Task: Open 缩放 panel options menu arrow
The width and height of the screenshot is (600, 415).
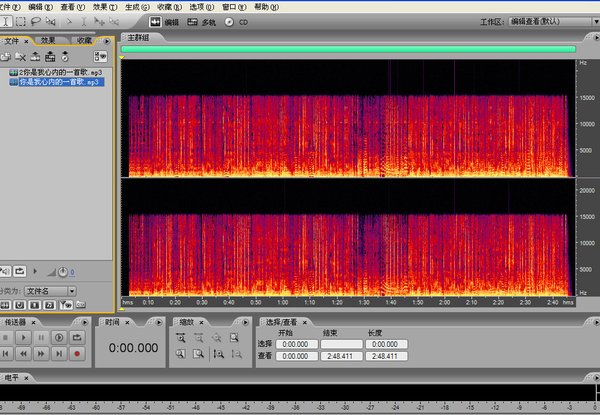Action: coord(245,322)
